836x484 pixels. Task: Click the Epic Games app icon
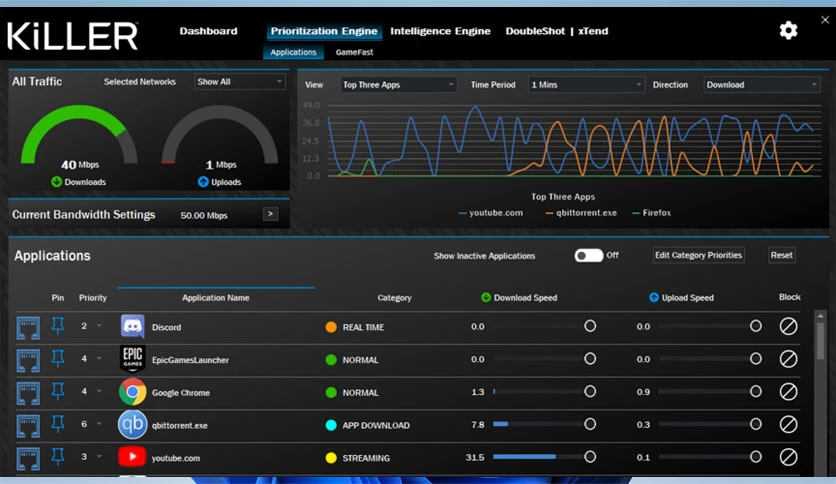(132, 359)
